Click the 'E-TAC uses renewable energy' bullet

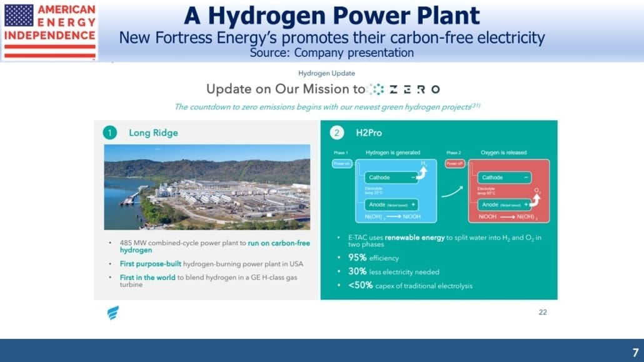coord(445,241)
